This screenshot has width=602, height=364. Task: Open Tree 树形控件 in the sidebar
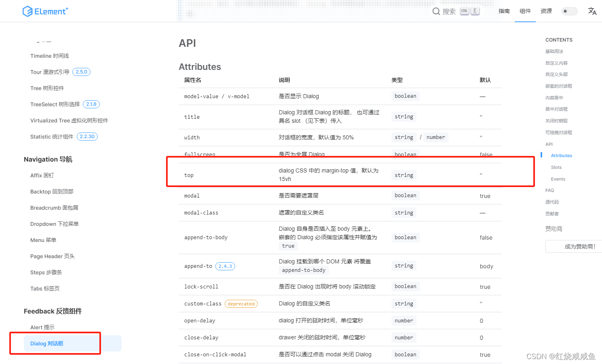click(x=47, y=88)
